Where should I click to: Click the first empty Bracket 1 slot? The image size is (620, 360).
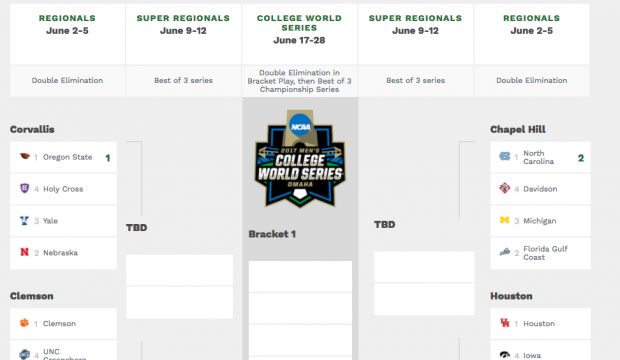click(300, 276)
